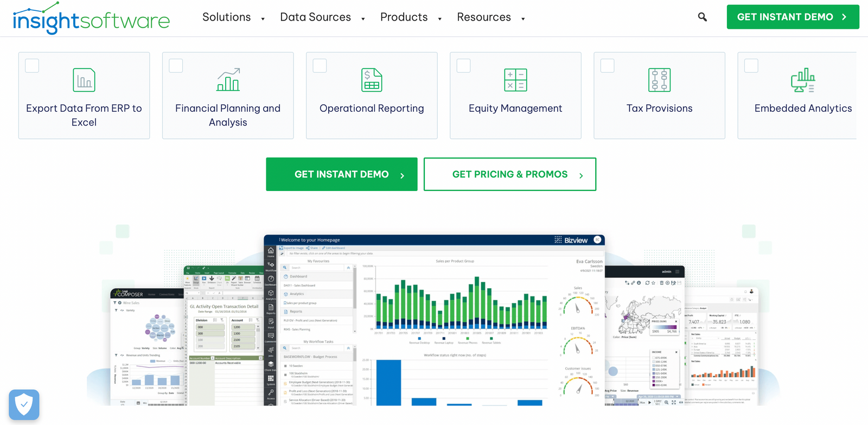Click the Export Data From ERP chart icon

(x=84, y=80)
